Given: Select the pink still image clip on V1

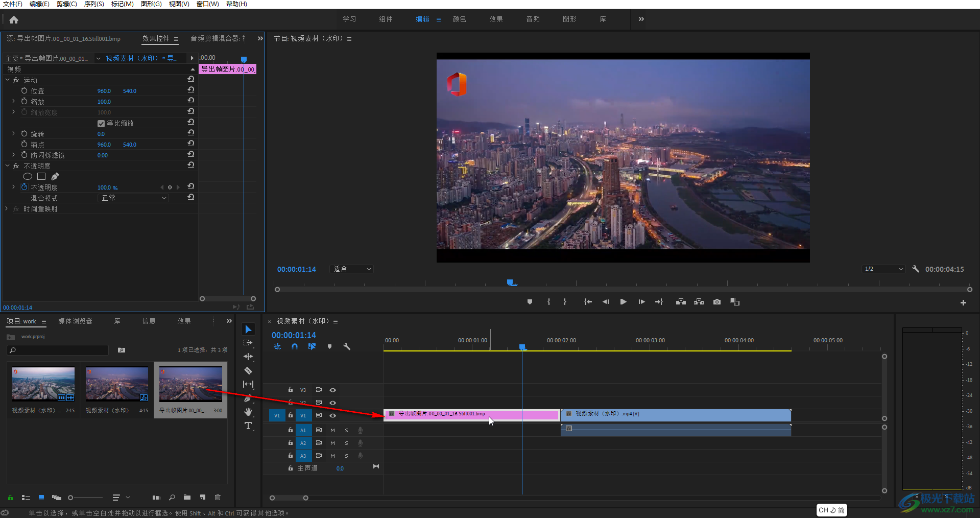Looking at the screenshot, I should (x=471, y=415).
